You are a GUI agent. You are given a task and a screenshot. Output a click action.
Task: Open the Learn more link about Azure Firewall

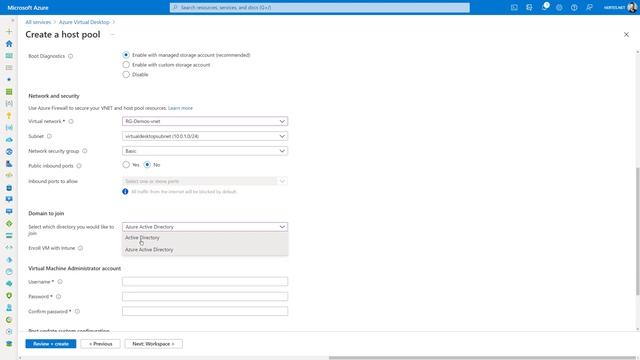point(180,108)
